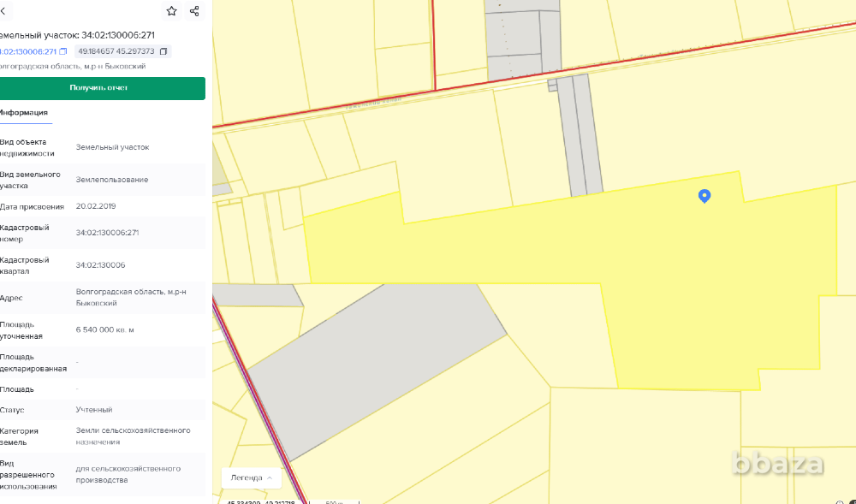Click the coordinates text field
Viewport: 856px width, 504px height.
(116, 51)
